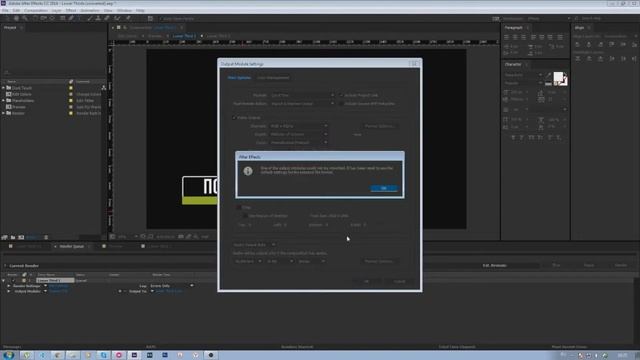
Task: Open the Color dropdown under Video Output
Action: pyautogui.click(x=298, y=142)
